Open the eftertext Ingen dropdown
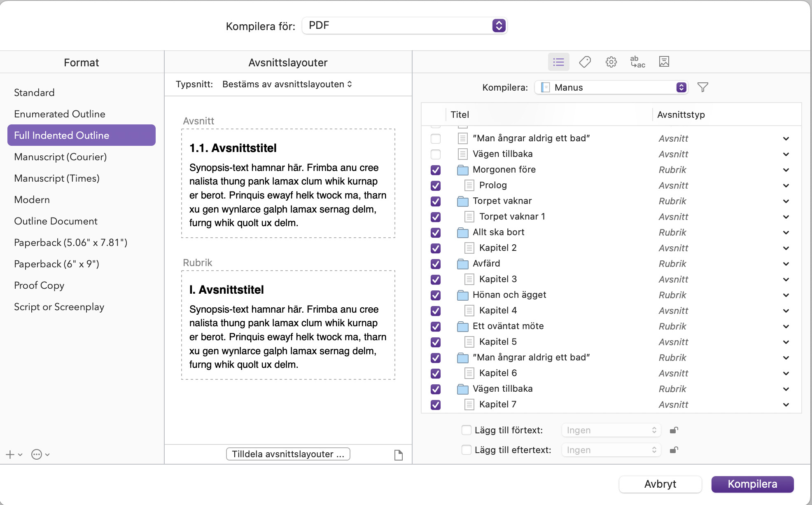Image resolution: width=812 pixels, height=505 pixels. click(611, 450)
